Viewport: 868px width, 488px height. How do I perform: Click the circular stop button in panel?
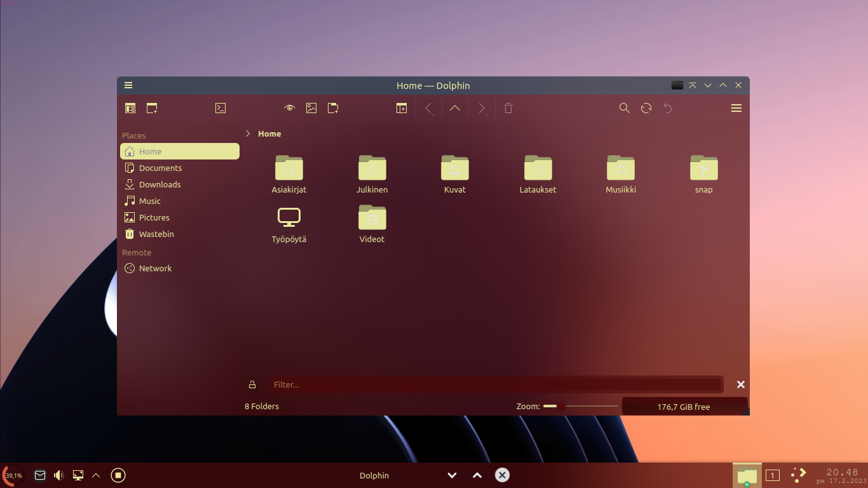(118, 475)
